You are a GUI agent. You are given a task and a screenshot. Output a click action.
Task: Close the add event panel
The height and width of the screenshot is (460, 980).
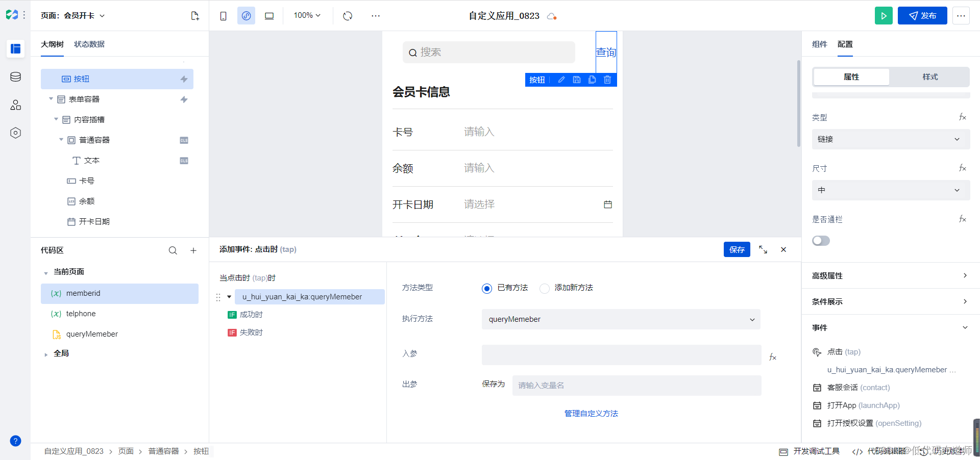[x=783, y=249]
